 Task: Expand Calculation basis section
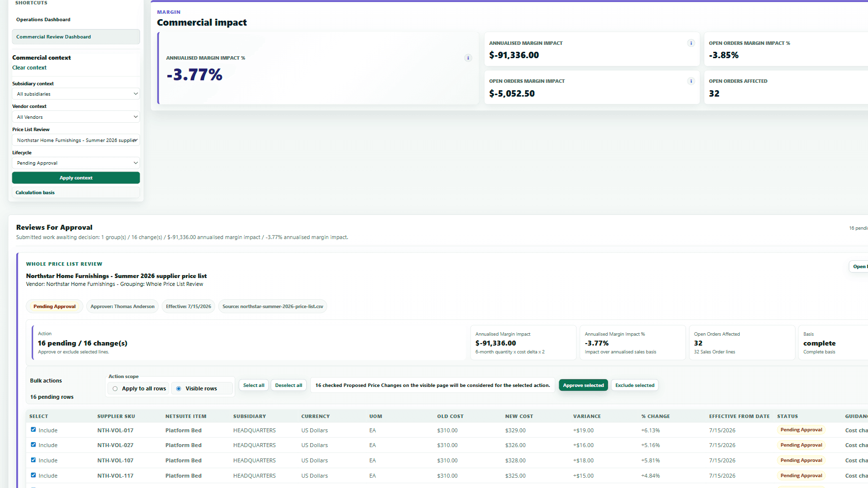[x=76, y=193]
